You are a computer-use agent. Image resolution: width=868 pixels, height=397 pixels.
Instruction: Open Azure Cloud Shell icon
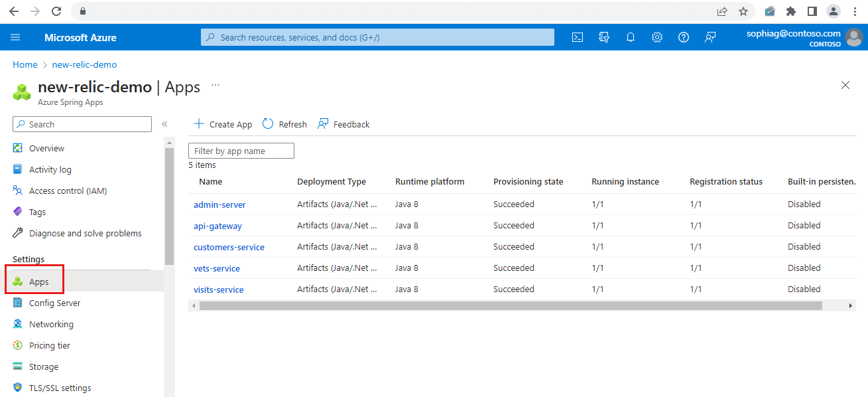[x=578, y=37]
